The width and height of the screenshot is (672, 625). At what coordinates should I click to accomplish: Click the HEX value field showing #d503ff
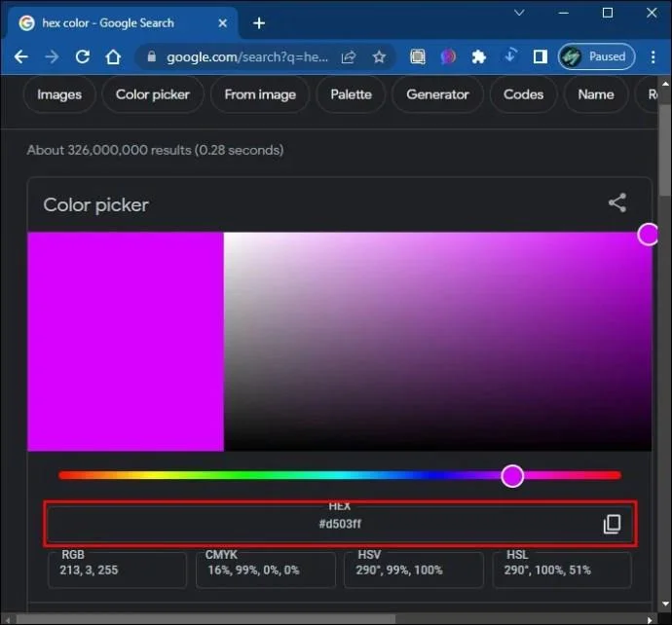pos(340,524)
